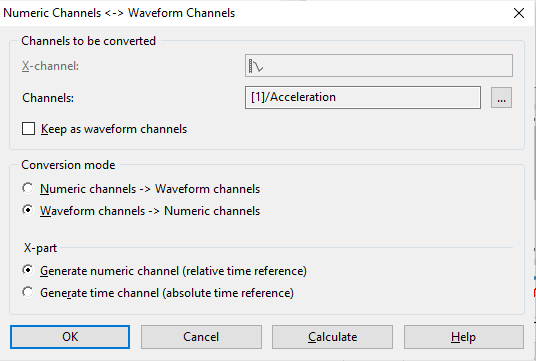Cancel the channel conversion dialog

pyautogui.click(x=201, y=337)
